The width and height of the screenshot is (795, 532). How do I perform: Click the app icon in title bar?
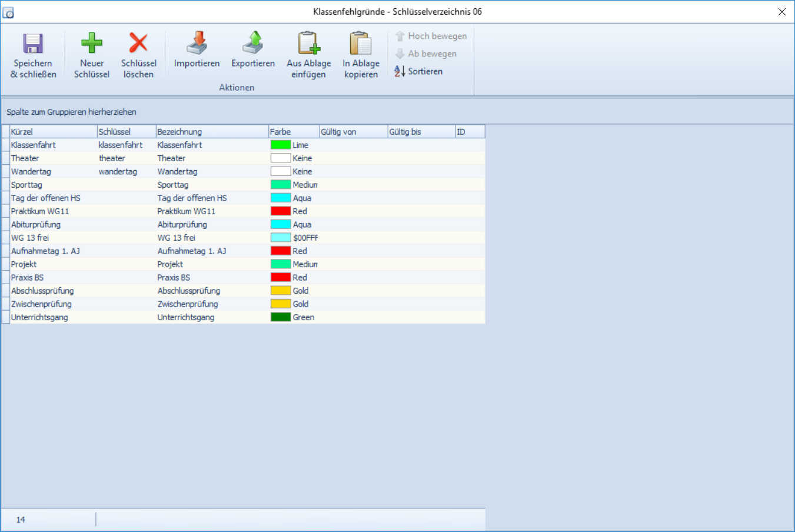click(8, 12)
